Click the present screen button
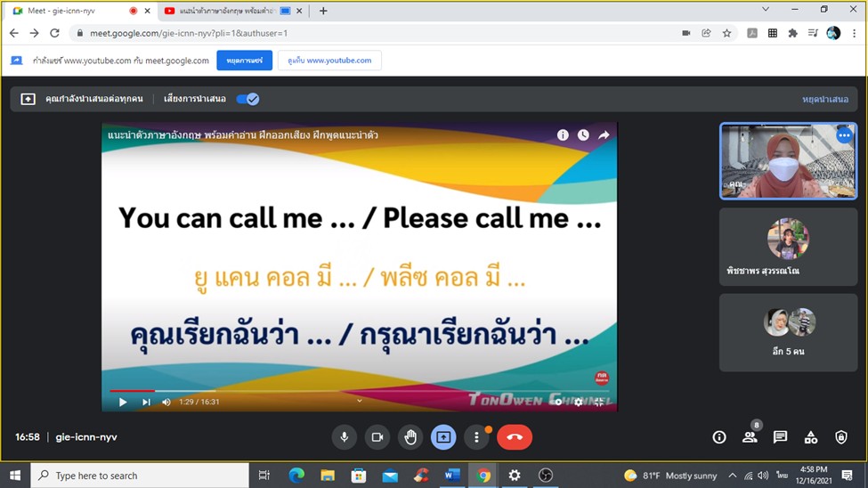The image size is (868, 488). point(443,437)
